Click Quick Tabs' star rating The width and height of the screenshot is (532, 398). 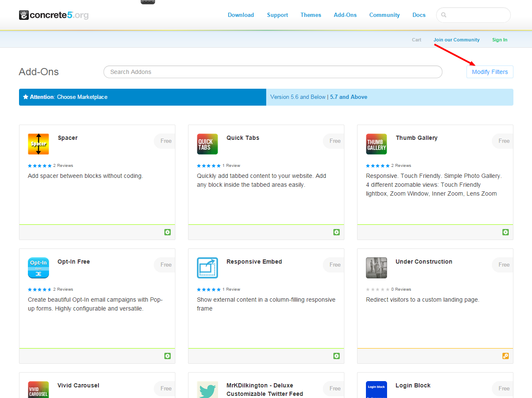tap(209, 166)
